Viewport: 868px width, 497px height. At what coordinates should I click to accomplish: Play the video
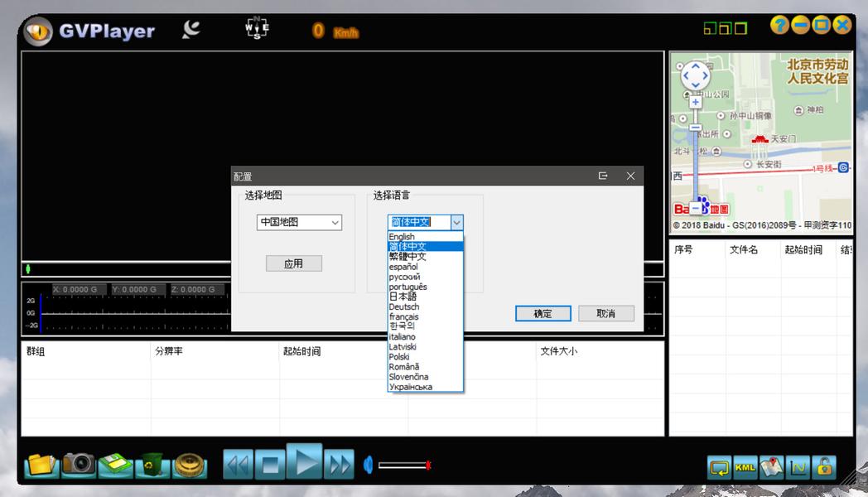point(305,462)
